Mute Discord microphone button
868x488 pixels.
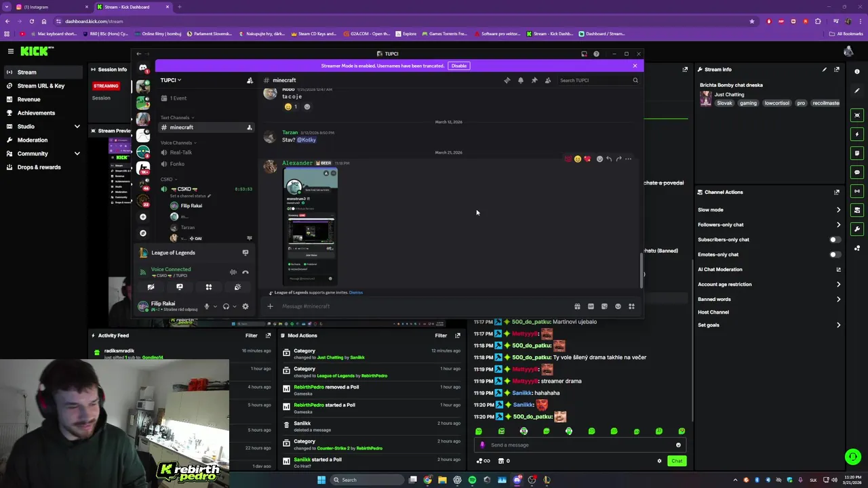207,306
